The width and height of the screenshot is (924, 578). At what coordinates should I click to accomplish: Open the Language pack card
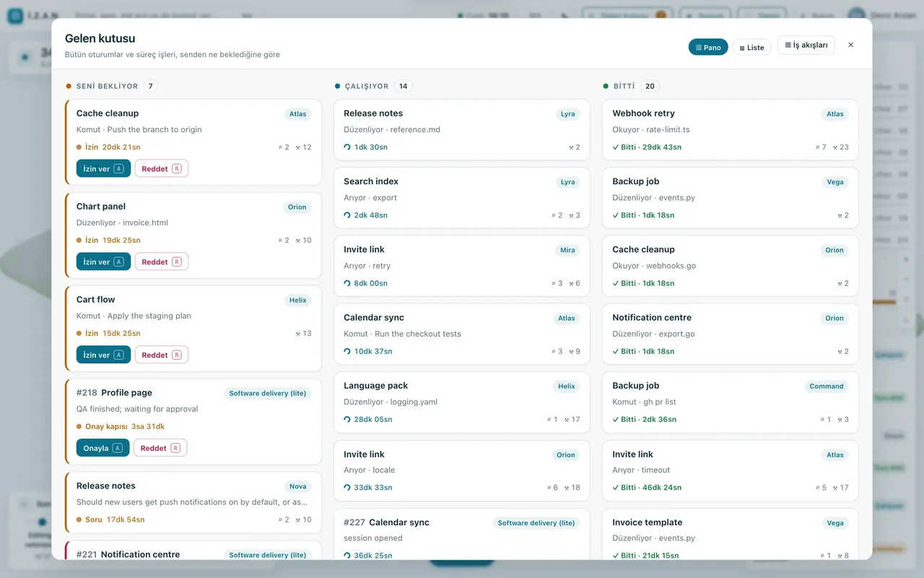(462, 402)
